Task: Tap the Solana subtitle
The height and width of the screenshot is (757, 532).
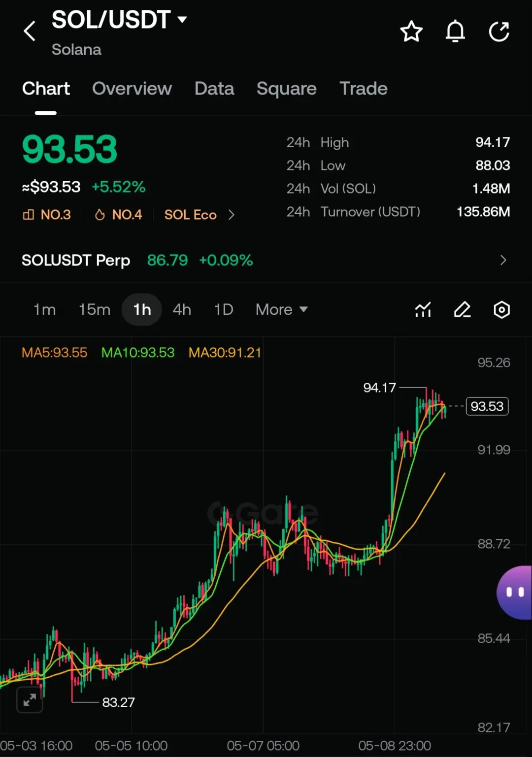Action: click(x=76, y=50)
